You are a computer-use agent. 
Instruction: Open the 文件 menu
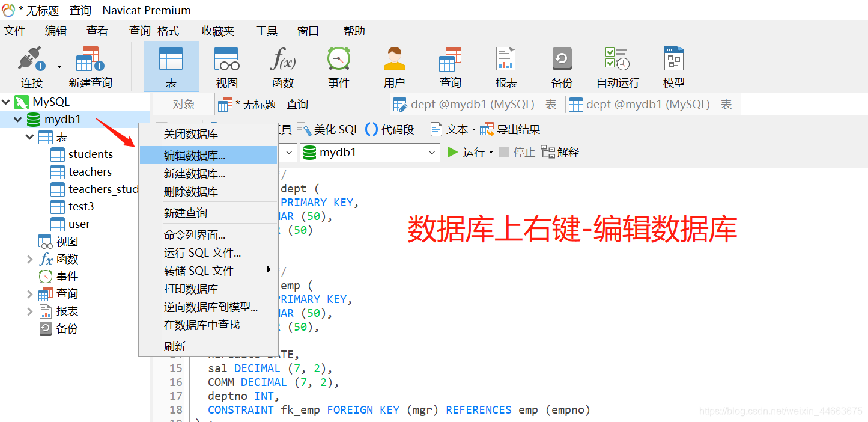tap(15, 31)
